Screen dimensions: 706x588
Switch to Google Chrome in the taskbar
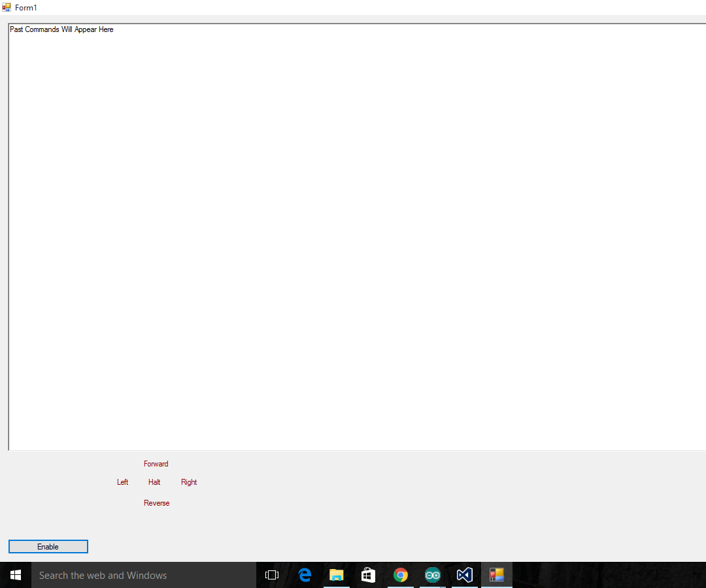click(400, 575)
